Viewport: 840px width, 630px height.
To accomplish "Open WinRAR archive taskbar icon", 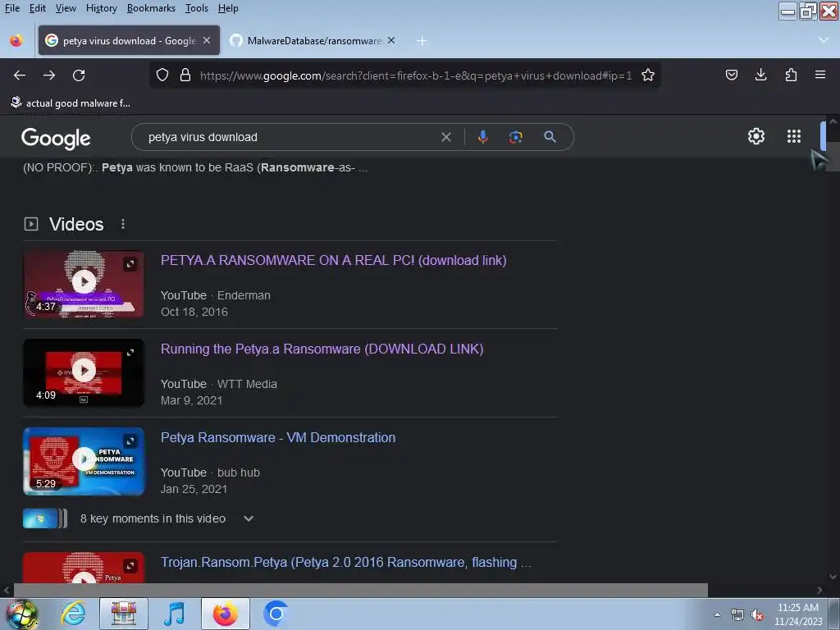I will pyautogui.click(x=124, y=614).
